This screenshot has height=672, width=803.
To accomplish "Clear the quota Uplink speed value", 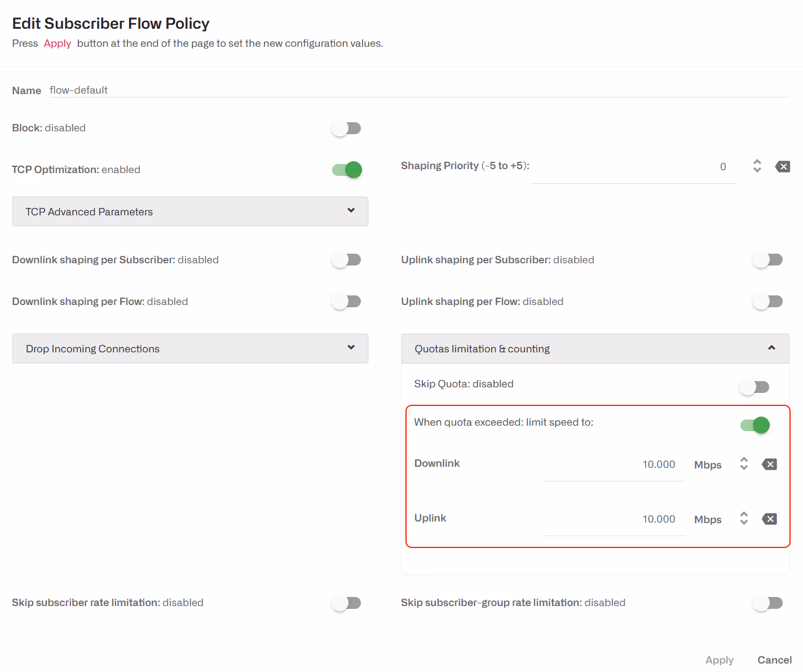I will coord(769,519).
